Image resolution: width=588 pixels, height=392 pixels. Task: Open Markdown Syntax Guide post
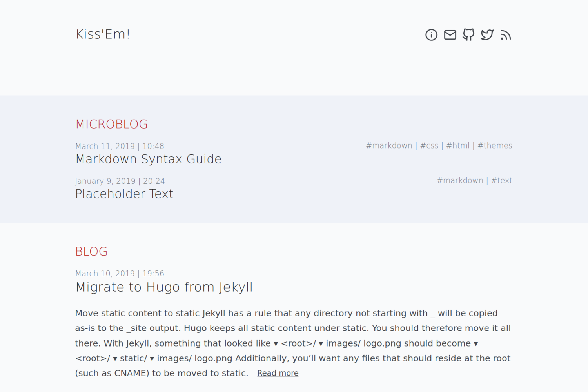(x=149, y=159)
